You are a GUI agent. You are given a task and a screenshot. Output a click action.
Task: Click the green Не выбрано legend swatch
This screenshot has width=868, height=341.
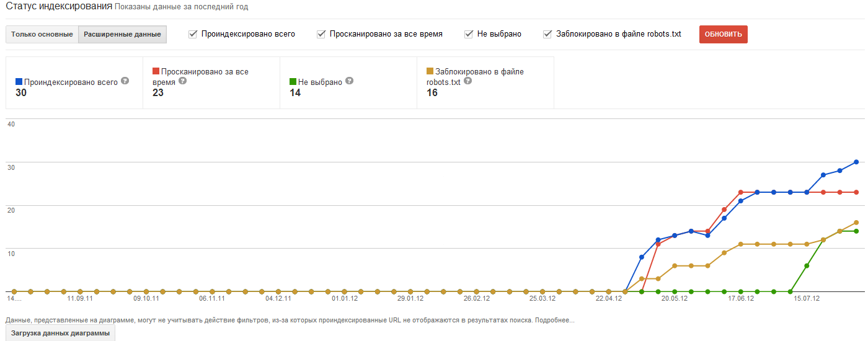tap(293, 82)
